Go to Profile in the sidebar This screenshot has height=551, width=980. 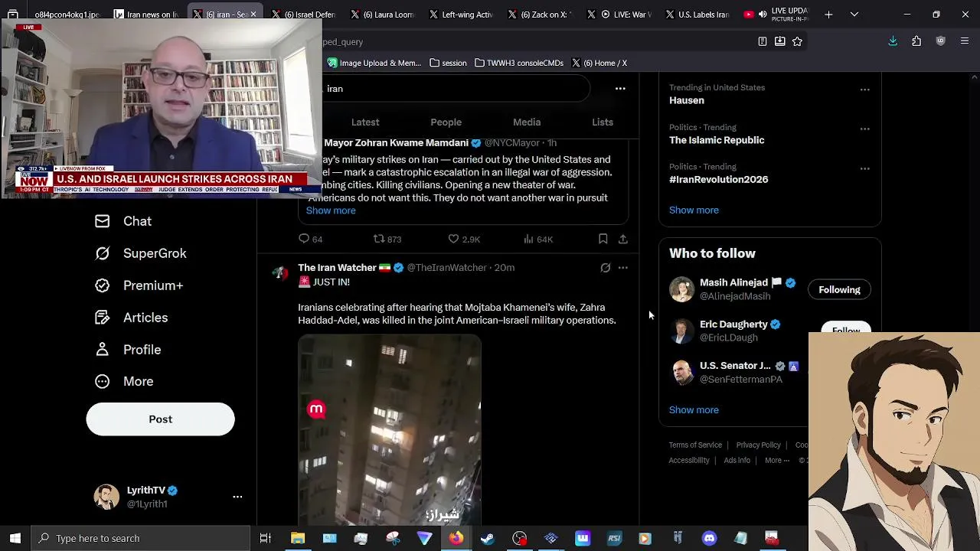click(x=128, y=350)
